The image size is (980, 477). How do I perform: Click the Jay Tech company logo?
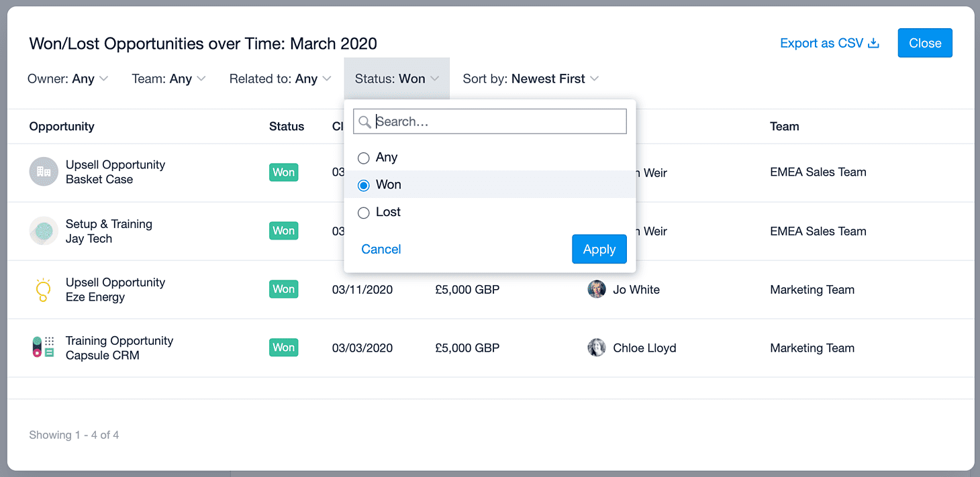44,231
